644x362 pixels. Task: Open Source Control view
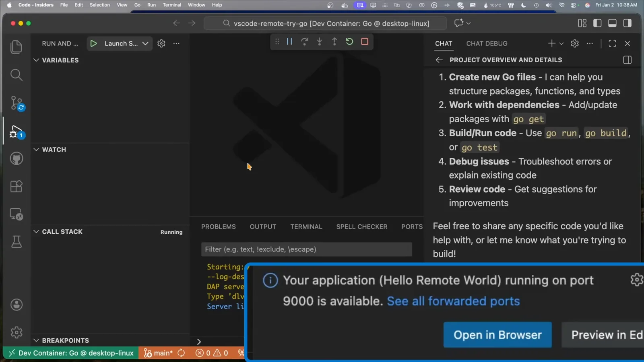pyautogui.click(x=17, y=103)
